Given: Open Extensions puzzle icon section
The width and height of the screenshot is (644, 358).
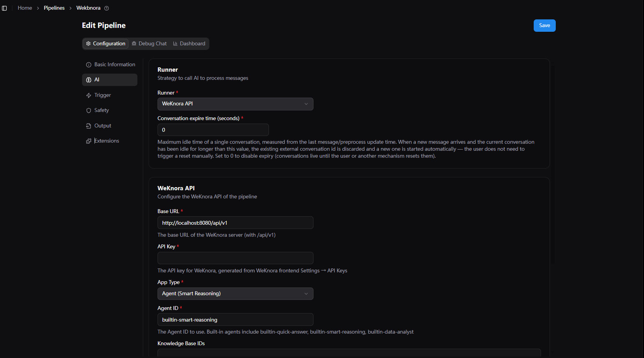Looking at the screenshot, I should click(x=89, y=141).
